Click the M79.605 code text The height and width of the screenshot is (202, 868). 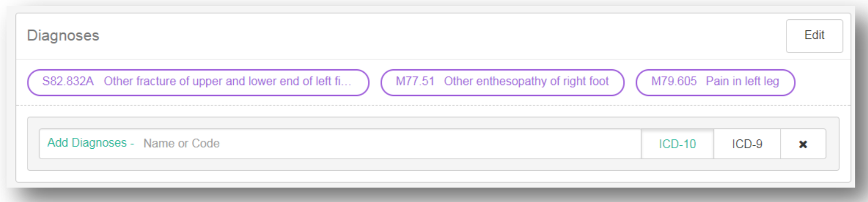click(674, 82)
